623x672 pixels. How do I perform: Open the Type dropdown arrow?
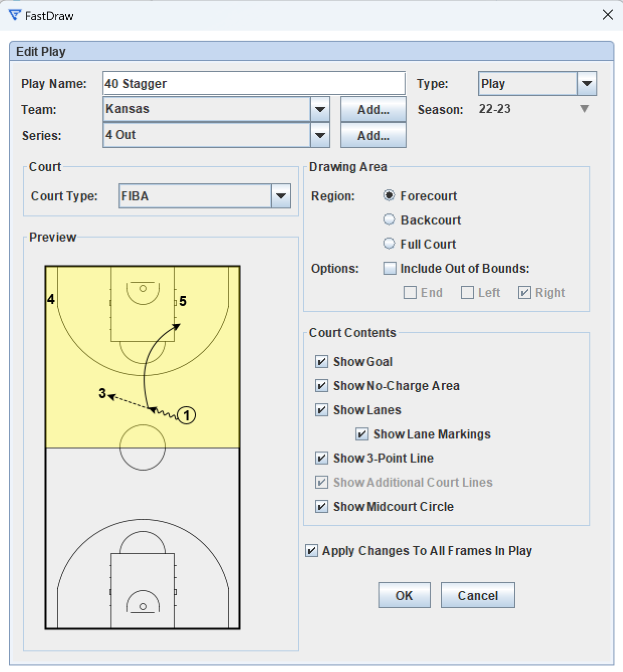[x=587, y=83]
